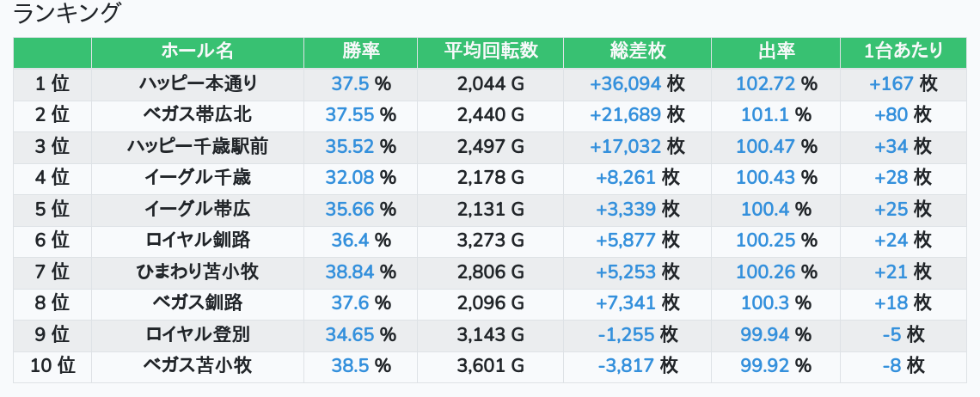Select the 総差枚 column header
This screenshot has width=980, height=397.
[637, 52]
